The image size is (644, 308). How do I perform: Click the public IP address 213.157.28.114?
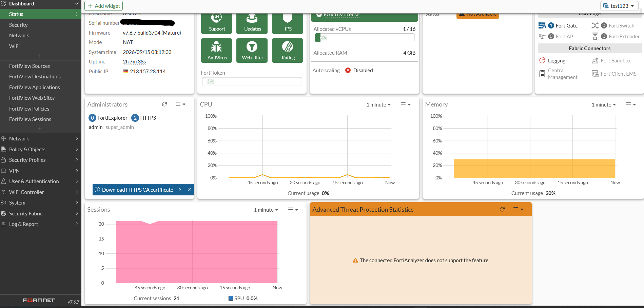tap(148, 72)
